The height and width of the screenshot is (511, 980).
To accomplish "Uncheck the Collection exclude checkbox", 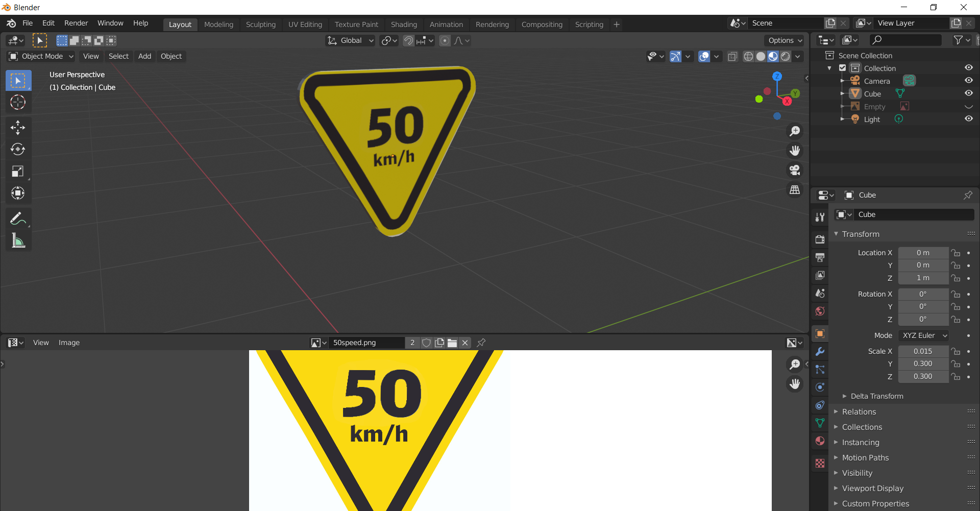I will pos(843,68).
